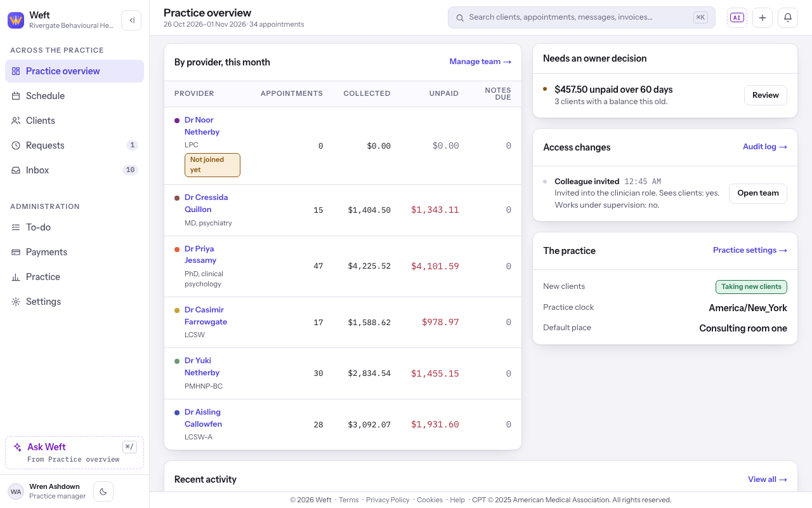This screenshot has width=812, height=508.
Task: Click Consulting room one default place
Action: click(743, 328)
